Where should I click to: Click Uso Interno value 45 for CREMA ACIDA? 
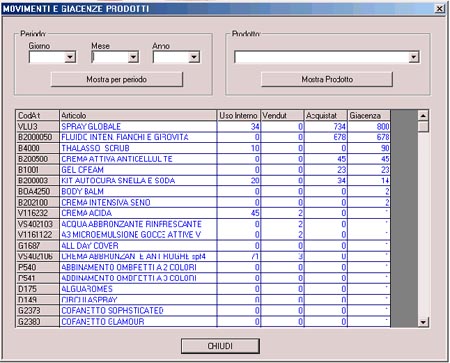(x=239, y=213)
